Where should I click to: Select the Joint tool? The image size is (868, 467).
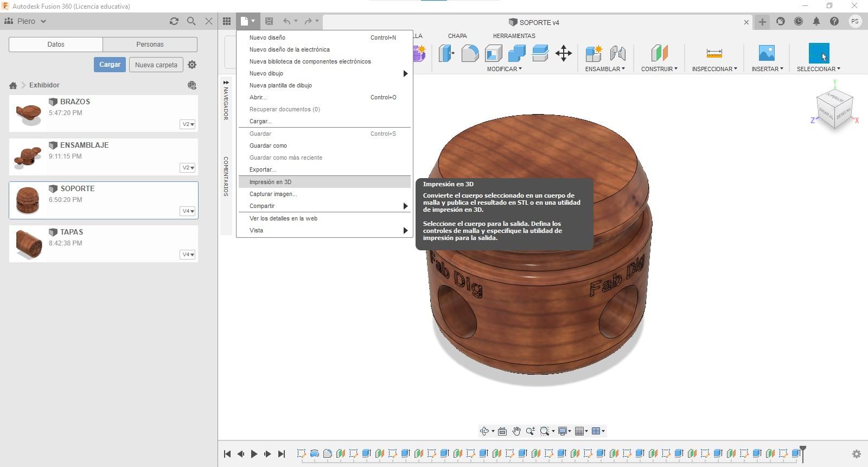(x=618, y=53)
